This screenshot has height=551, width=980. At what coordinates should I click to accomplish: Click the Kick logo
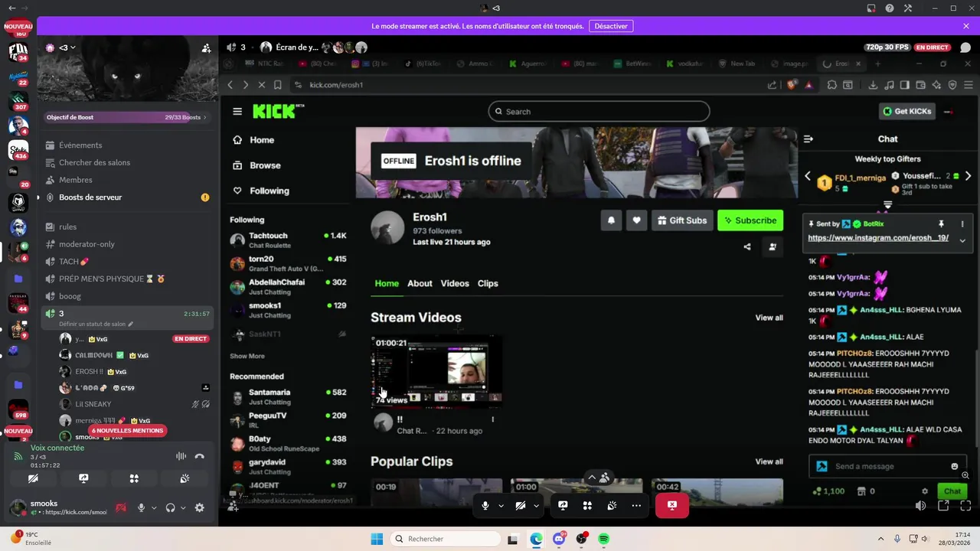tap(279, 112)
